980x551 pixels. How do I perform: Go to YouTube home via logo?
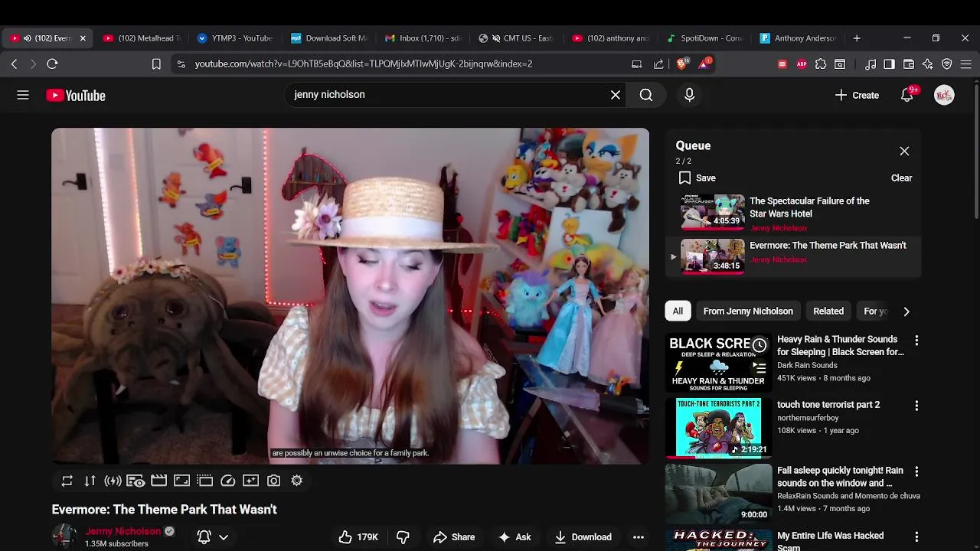76,96
